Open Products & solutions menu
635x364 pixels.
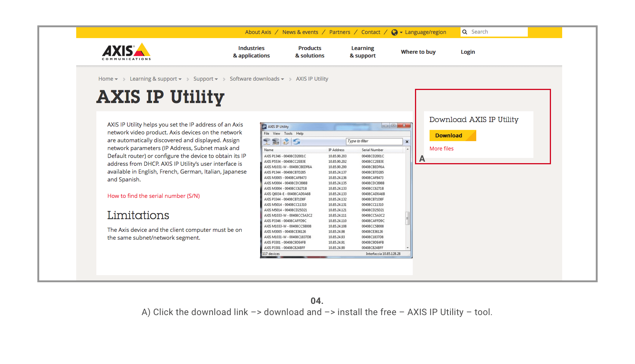click(x=310, y=52)
